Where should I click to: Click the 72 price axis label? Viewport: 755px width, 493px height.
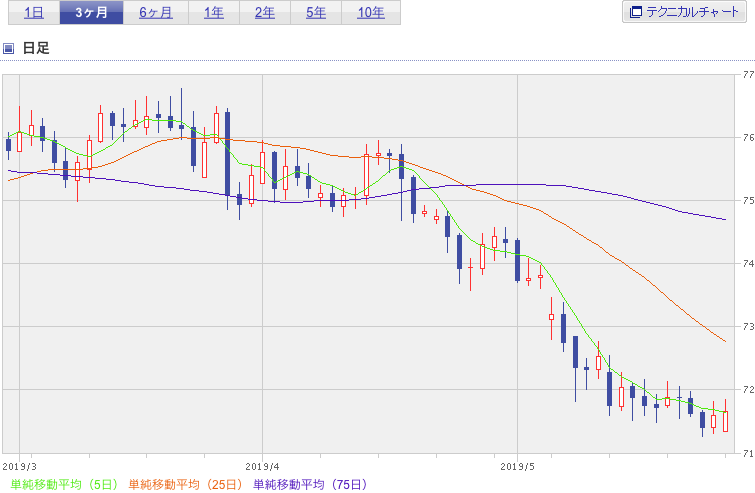748,389
